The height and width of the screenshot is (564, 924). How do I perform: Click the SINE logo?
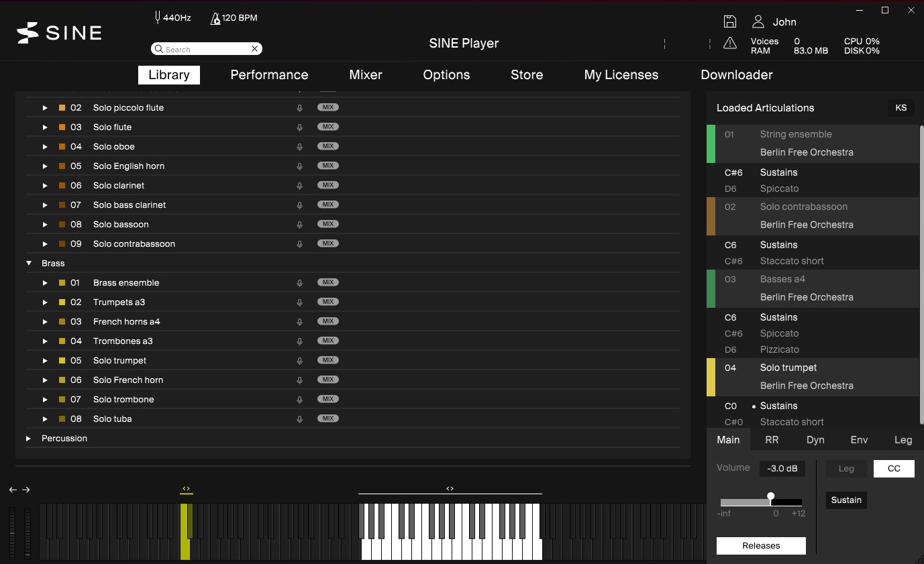click(59, 32)
